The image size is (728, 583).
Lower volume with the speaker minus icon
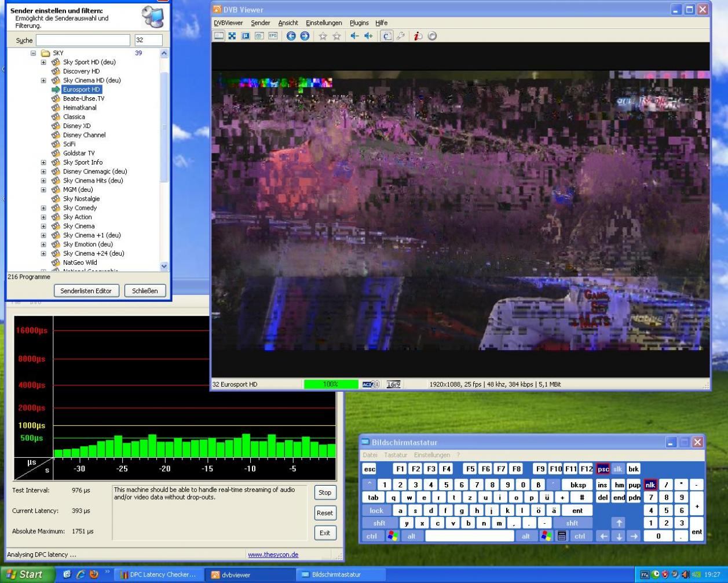coord(354,36)
